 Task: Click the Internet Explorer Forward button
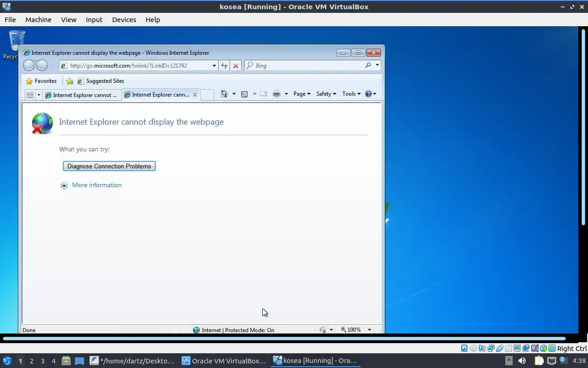pyautogui.click(x=42, y=66)
